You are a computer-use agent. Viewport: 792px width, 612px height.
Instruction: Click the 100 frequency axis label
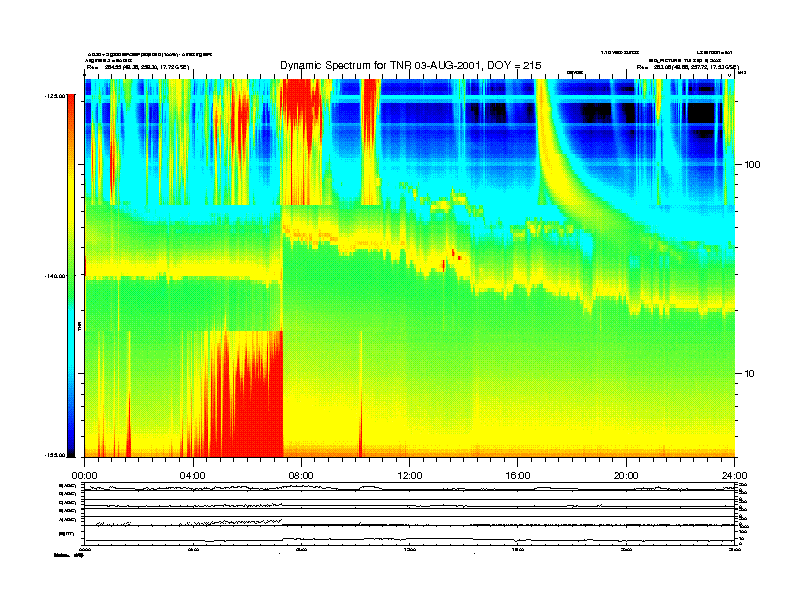[x=752, y=165]
